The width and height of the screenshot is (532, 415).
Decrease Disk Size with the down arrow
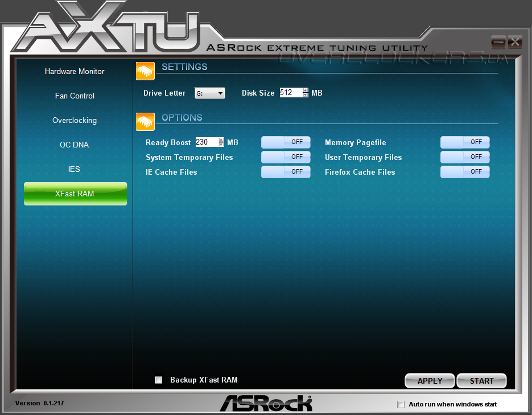tap(306, 95)
